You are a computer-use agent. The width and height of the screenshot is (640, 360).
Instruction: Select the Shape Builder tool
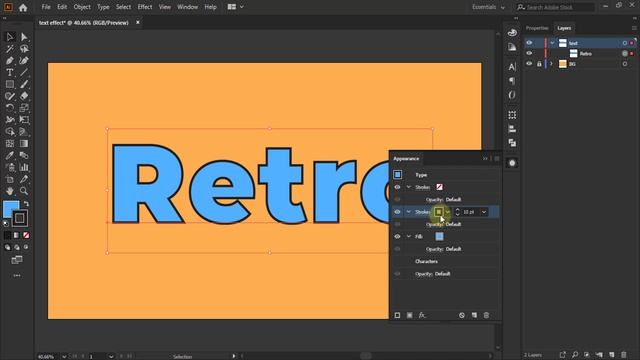pos(10,131)
